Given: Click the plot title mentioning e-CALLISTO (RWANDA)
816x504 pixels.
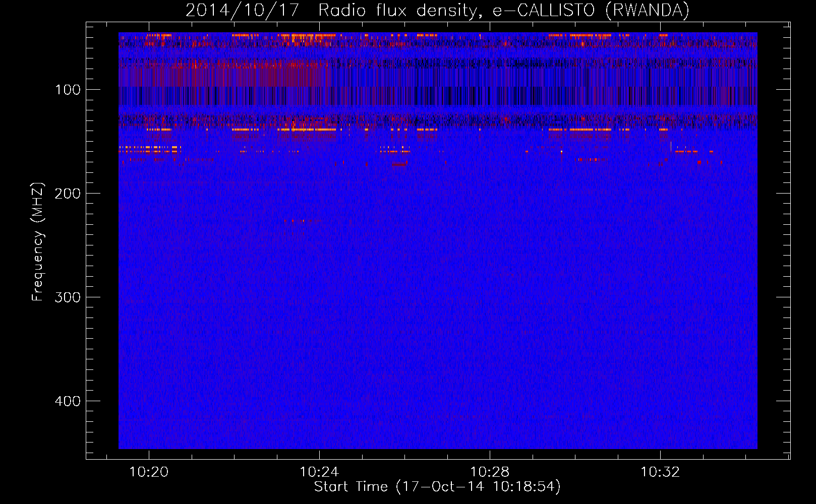Looking at the screenshot, I should (x=437, y=10).
